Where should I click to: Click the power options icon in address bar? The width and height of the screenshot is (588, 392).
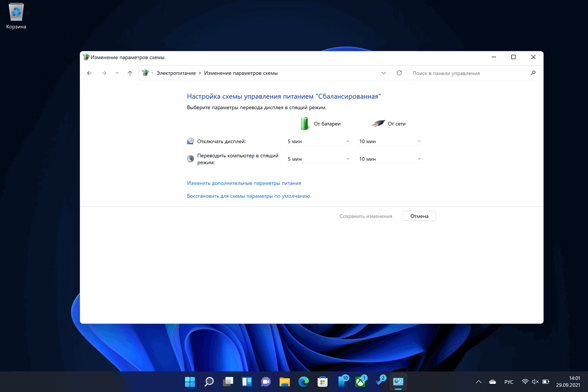point(145,73)
